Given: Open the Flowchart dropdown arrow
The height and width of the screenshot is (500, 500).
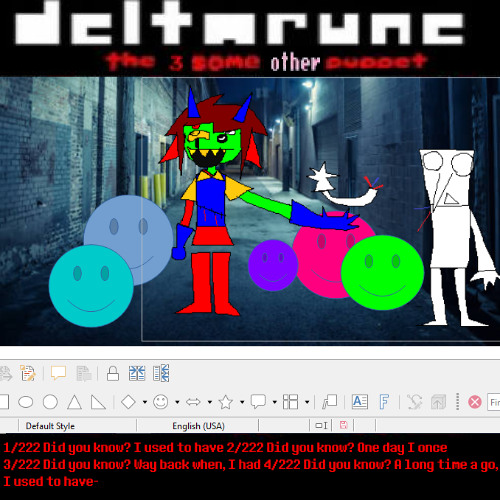Looking at the screenshot, I should (x=307, y=402).
